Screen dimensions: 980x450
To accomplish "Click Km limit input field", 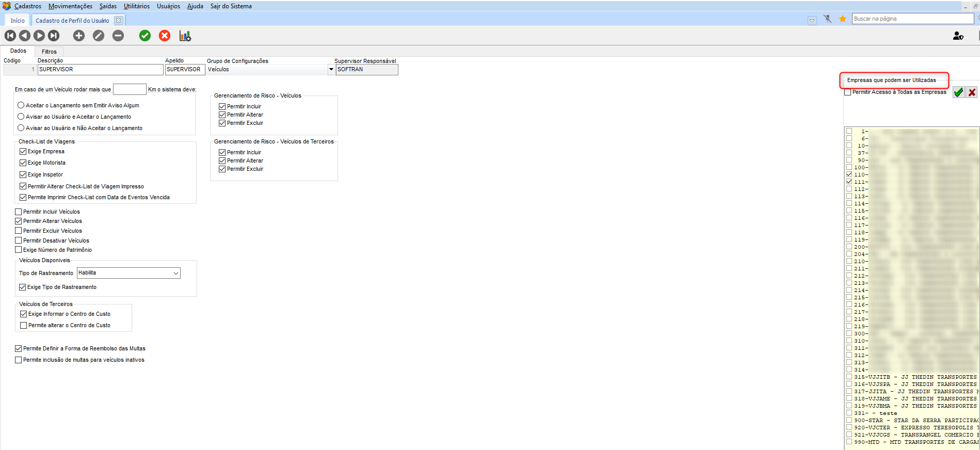I will [130, 89].
